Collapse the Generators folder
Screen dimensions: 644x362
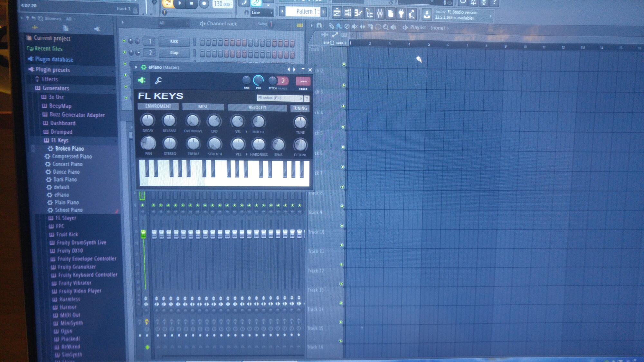(x=55, y=88)
